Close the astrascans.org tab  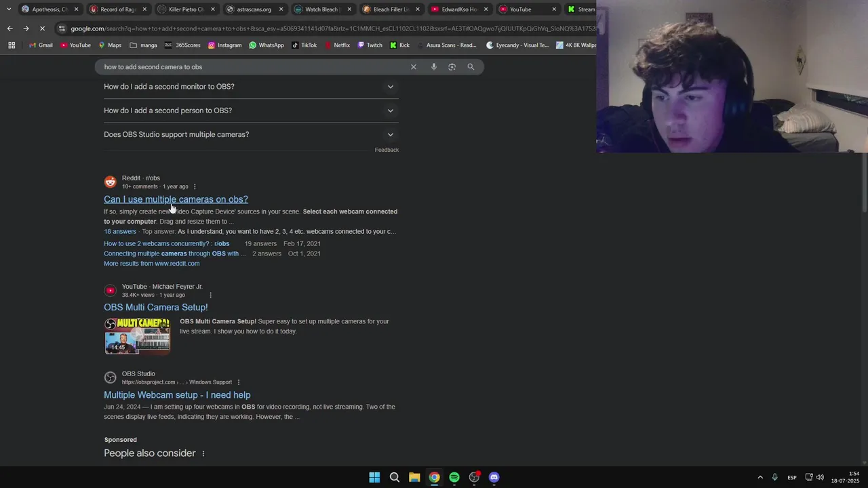pos(281,9)
